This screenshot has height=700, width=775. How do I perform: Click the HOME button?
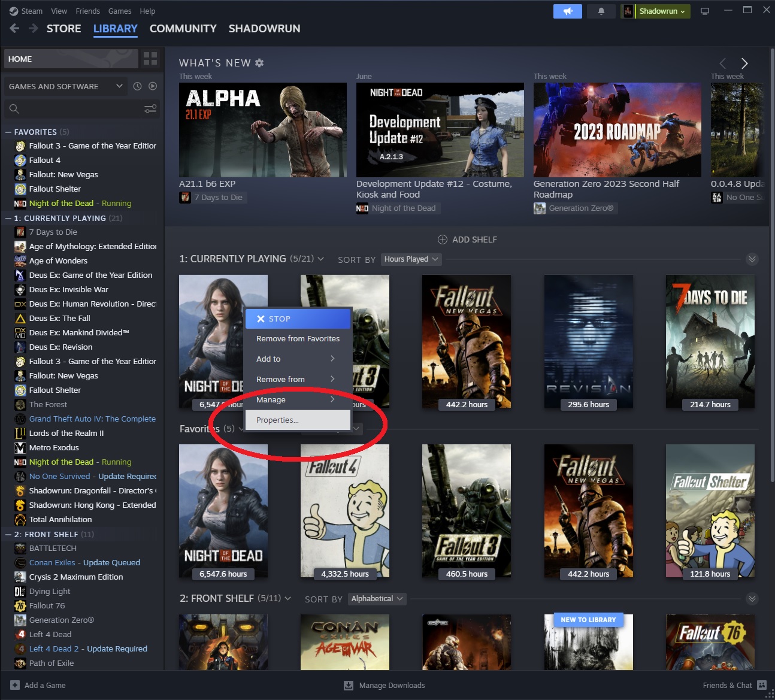click(71, 59)
